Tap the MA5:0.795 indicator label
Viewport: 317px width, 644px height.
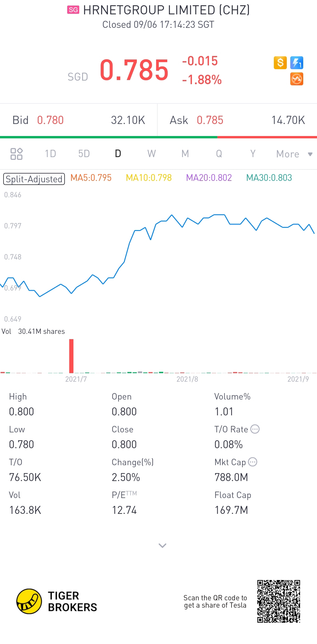point(91,178)
